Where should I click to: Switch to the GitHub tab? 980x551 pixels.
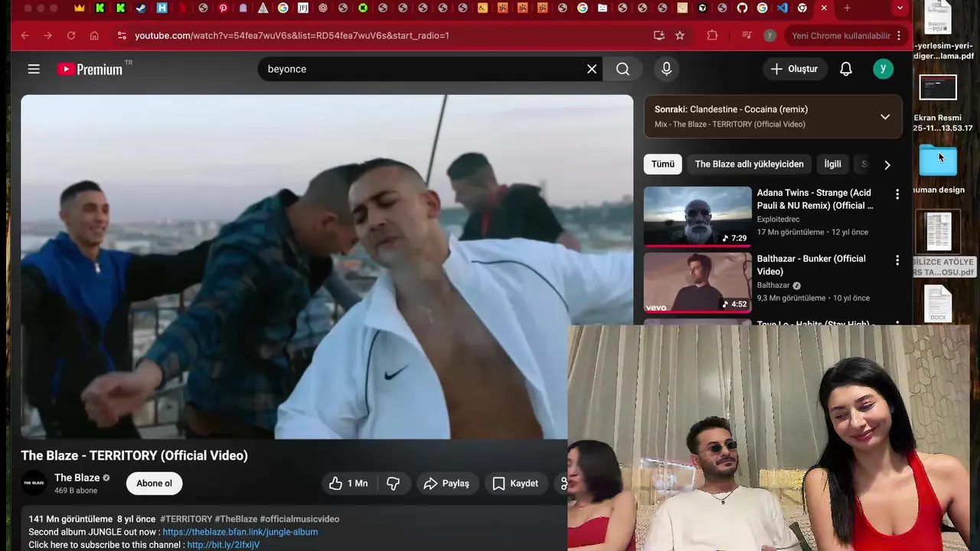tap(742, 8)
